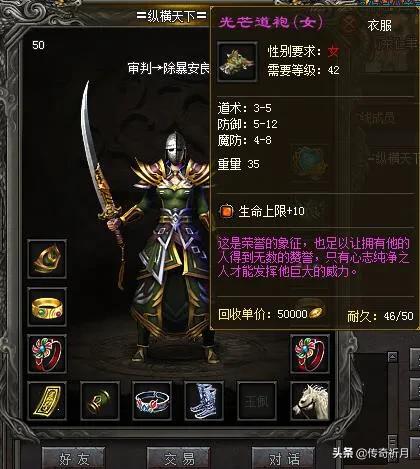Click the green belt equipment slot
The image size is (420, 469).
(100, 401)
